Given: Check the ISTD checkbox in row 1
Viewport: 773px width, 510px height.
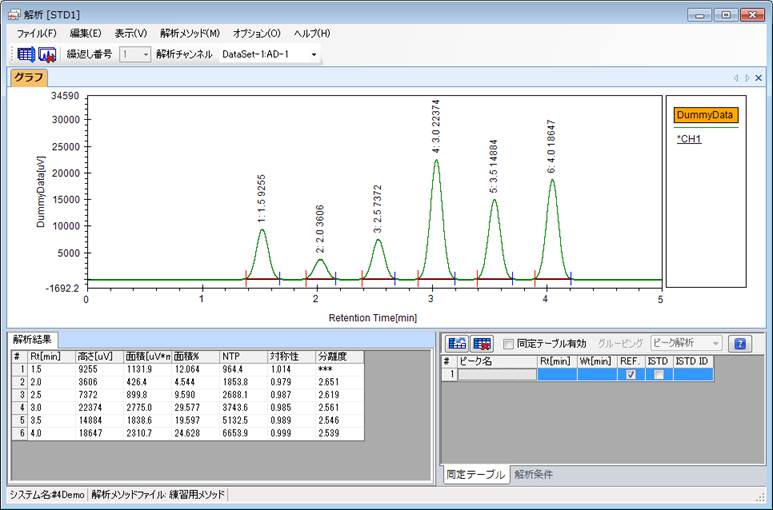Looking at the screenshot, I should pos(657,375).
